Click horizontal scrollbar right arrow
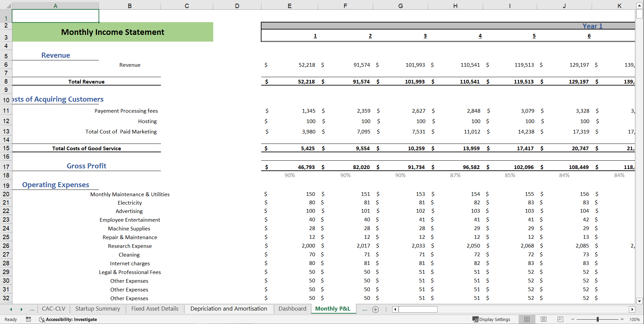The width and height of the screenshot is (644, 324). [x=632, y=309]
